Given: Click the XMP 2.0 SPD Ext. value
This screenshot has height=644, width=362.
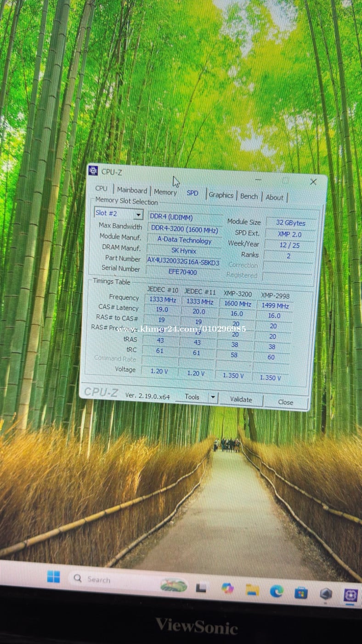Looking at the screenshot, I should (x=290, y=234).
